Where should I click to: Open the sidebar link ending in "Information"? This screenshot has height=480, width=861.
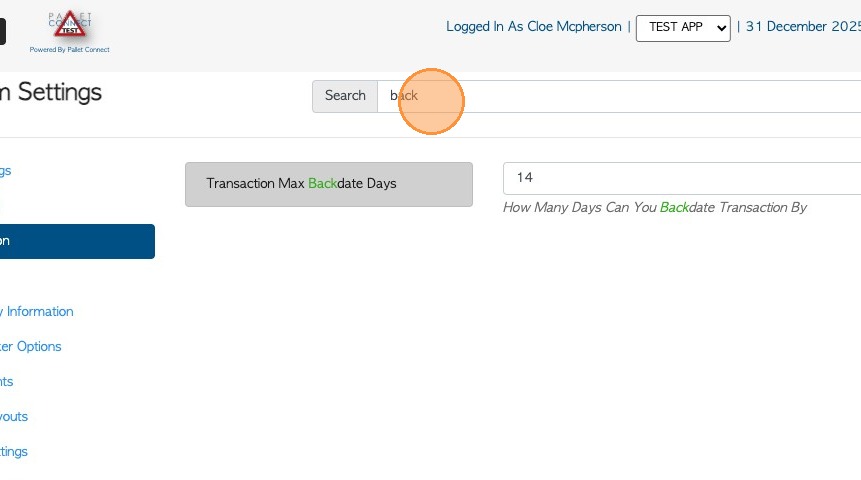coord(38,312)
